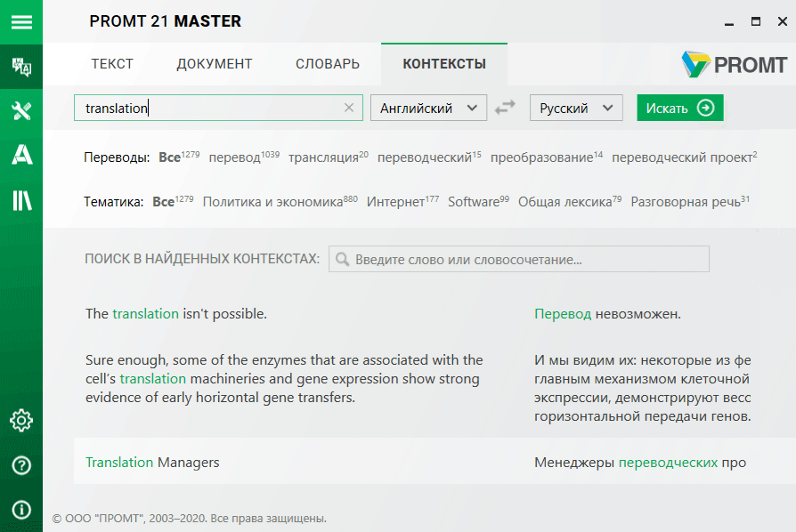Image resolution: width=796 pixels, height=532 pixels.
Task: Open the library books sidebar icon
Action: click(21, 200)
